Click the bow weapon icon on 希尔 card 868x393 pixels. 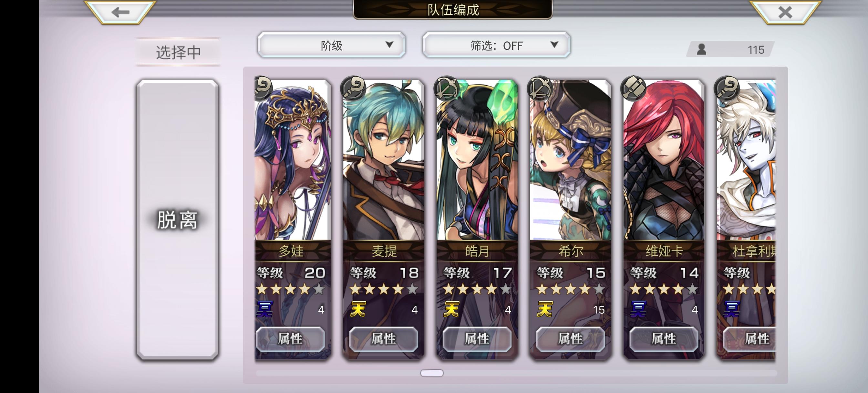pyautogui.click(x=540, y=88)
